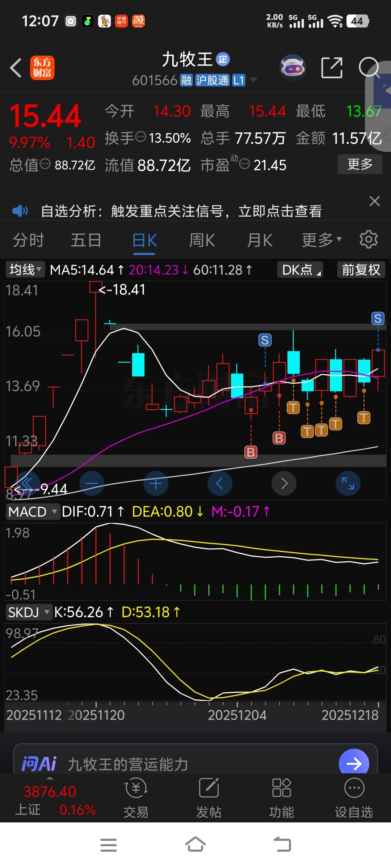Switch to the 五日 tab
This screenshot has width=391, height=868.
(86, 240)
